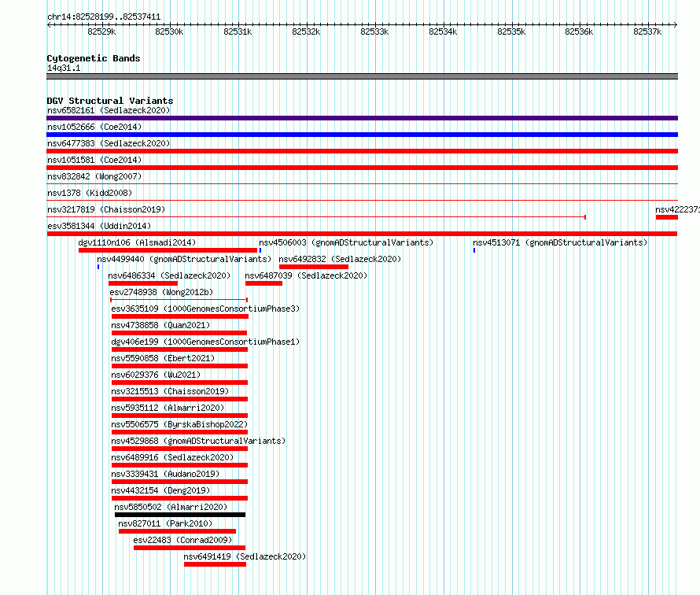Screen dimensions: 700x595
Task: Click the dgv1110n106 (Alsmadi2014) label
Action: (x=137, y=242)
